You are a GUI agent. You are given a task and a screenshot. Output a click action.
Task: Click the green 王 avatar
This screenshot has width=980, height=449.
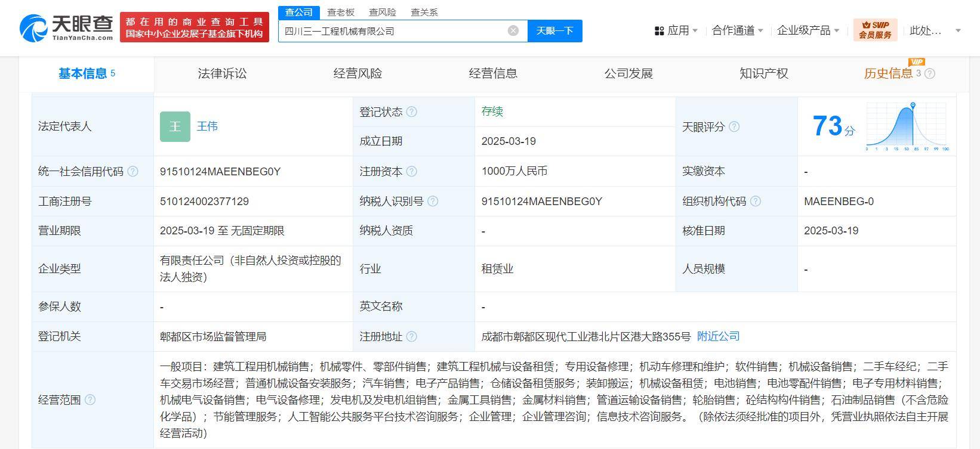(175, 126)
